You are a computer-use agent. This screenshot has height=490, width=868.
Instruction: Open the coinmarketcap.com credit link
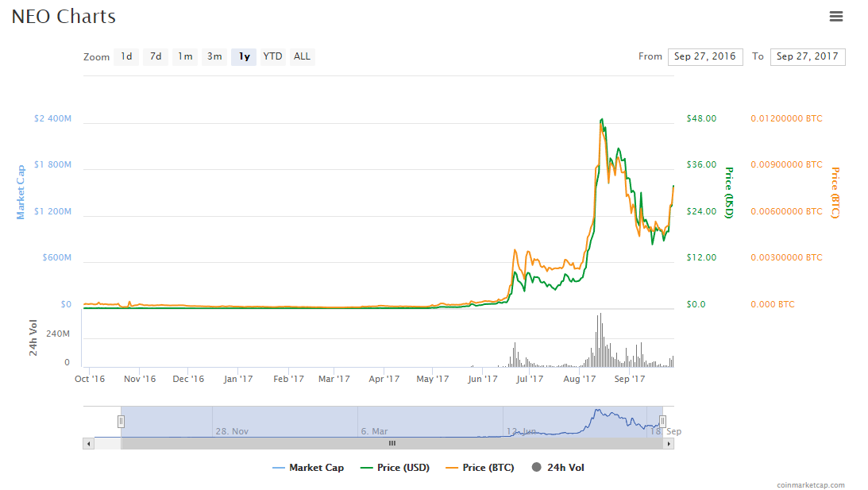point(811,485)
